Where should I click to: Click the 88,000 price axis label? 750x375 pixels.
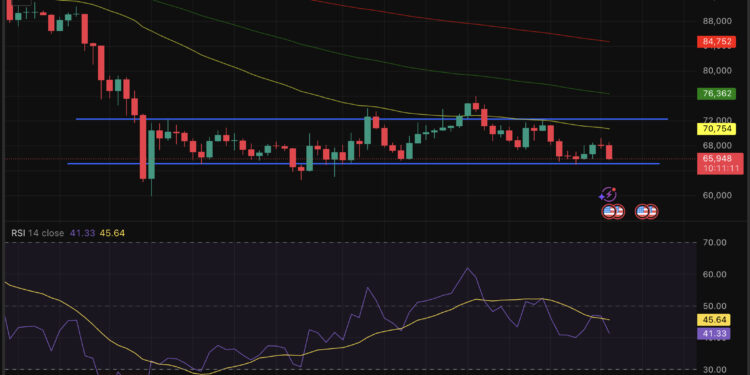pyautogui.click(x=717, y=21)
